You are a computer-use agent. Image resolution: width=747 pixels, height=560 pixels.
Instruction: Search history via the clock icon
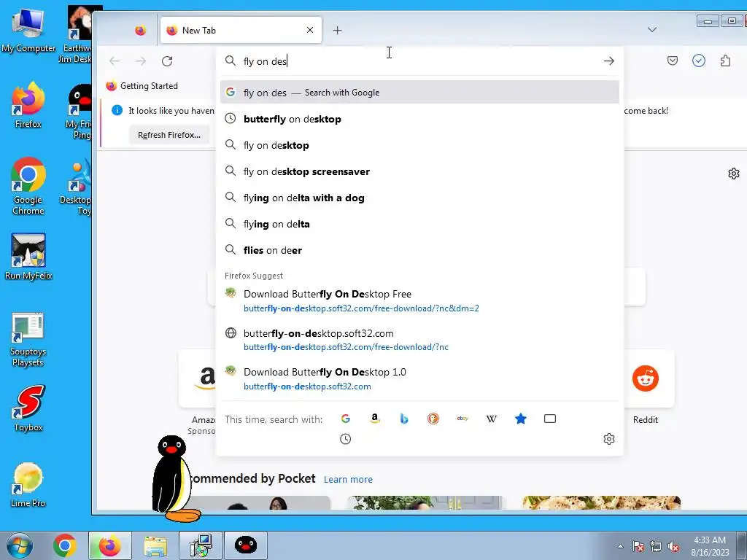coord(345,438)
